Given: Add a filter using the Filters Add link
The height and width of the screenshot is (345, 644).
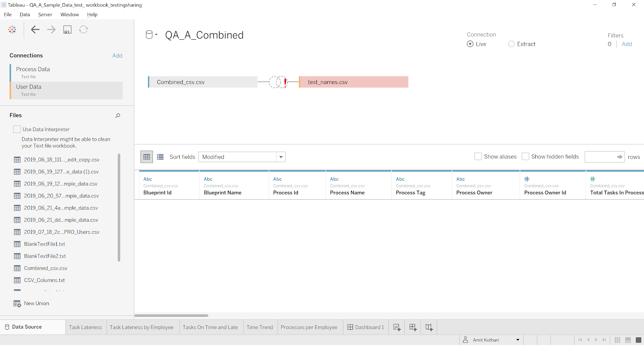Looking at the screenshot, I should (627, 44).
